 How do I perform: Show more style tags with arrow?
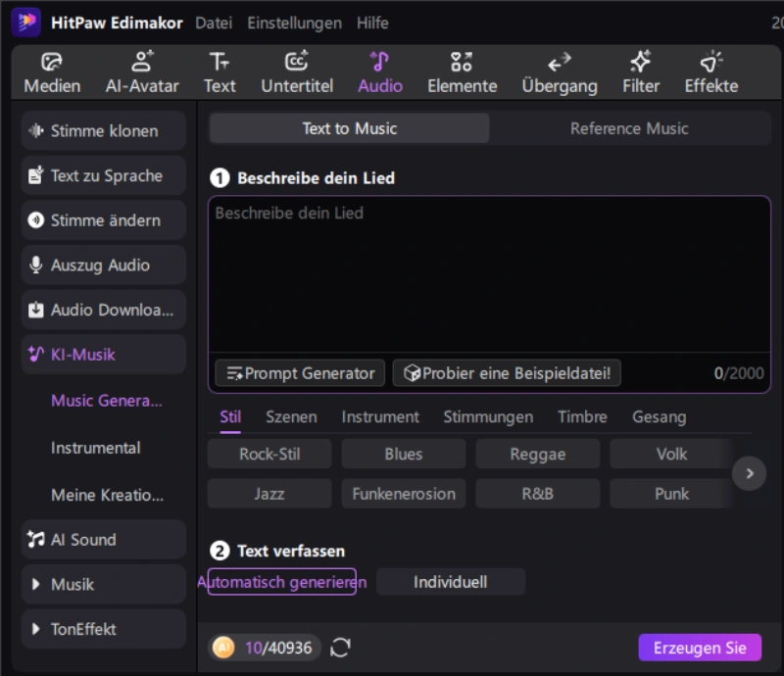click(749, 473)
